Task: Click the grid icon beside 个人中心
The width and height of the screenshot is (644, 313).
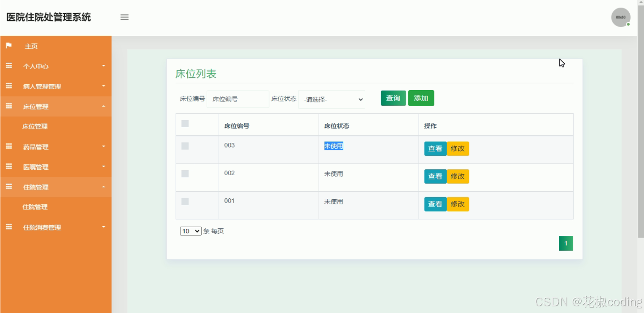Action: pyautogui.click(x=8, y=66)
